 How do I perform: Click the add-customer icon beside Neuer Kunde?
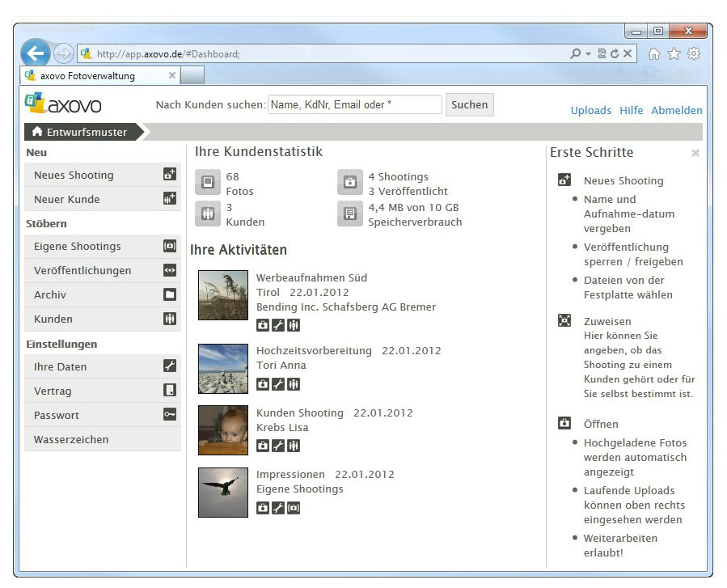(x=170, y=199)
